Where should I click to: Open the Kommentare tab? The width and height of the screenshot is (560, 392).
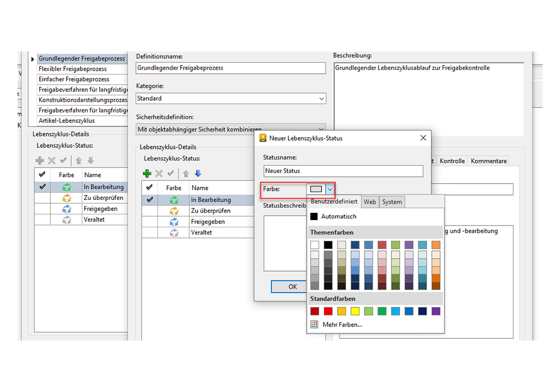click(488, 161)
